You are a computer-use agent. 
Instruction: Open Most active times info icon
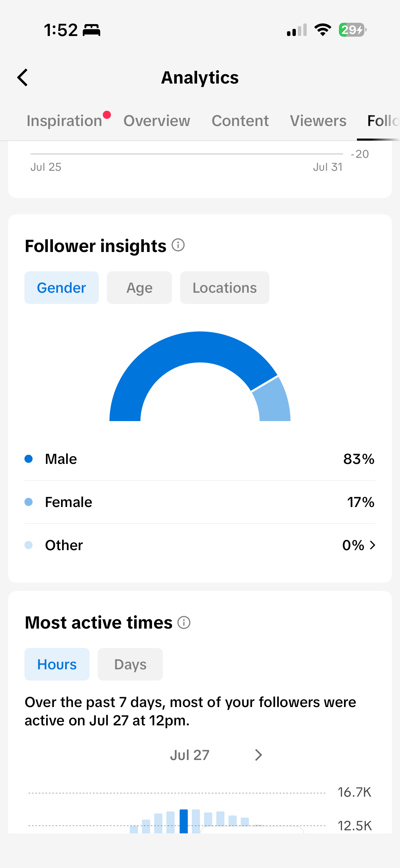coord(184,622)
